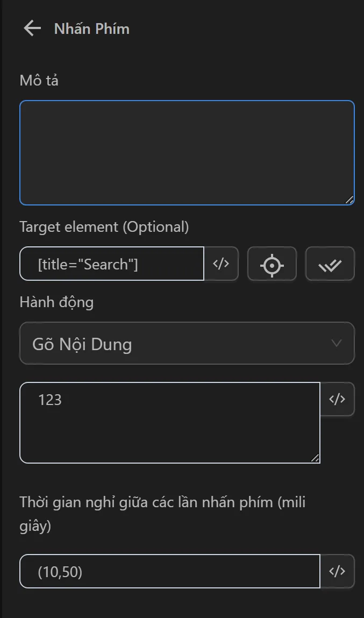Click the Gõ Nội Dung selected option text

pos(82,344)
